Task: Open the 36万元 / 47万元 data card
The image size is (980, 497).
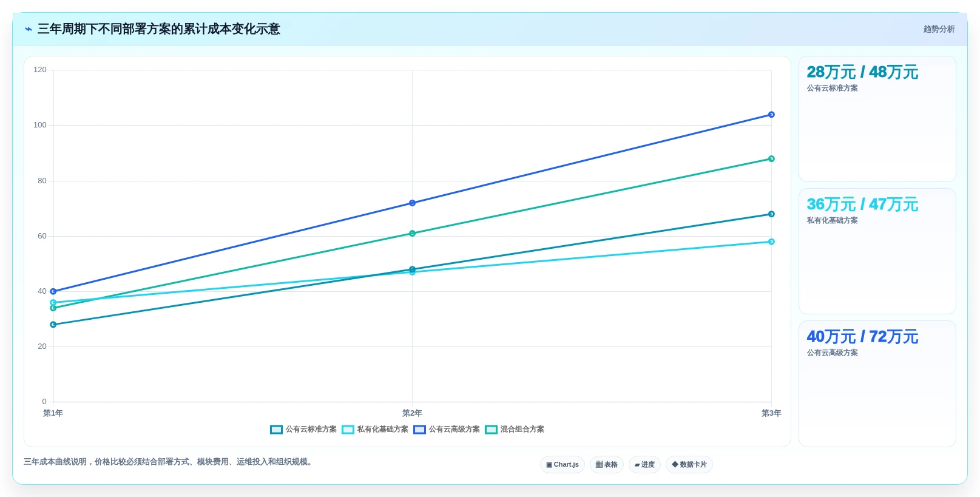Action: click(x=877, y=251)
